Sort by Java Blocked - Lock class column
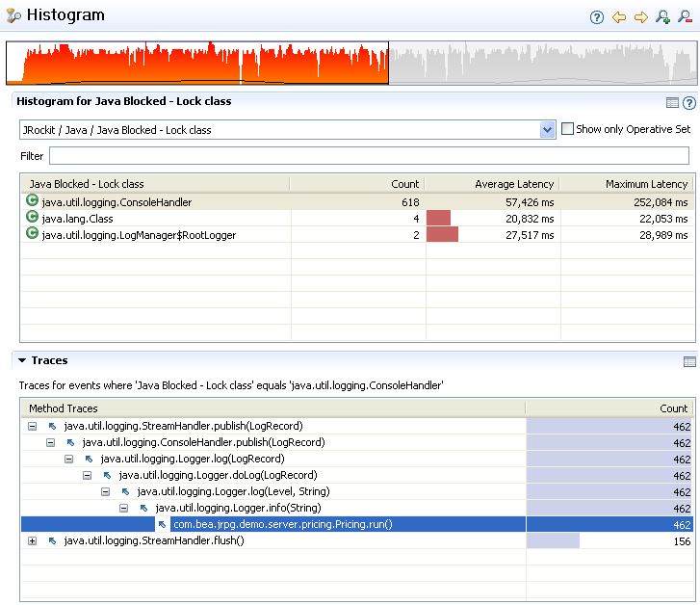The image size is (700, 605). point(155,184)
